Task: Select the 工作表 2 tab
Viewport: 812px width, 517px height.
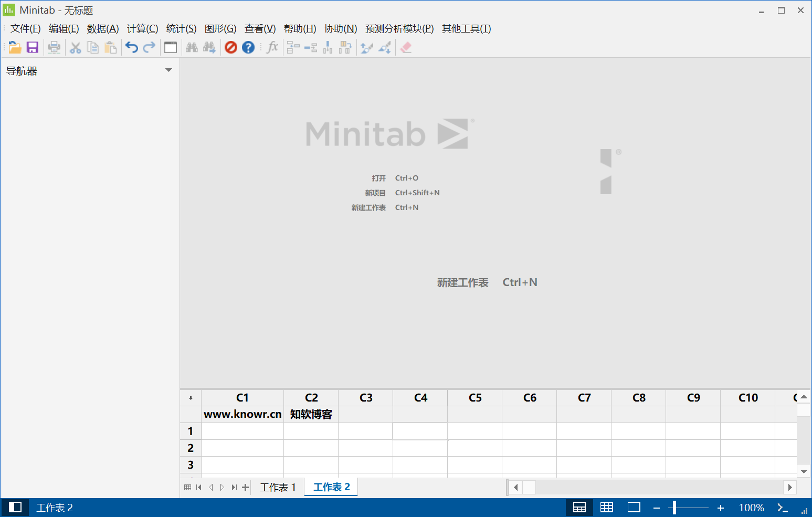Action: [332, 487]
